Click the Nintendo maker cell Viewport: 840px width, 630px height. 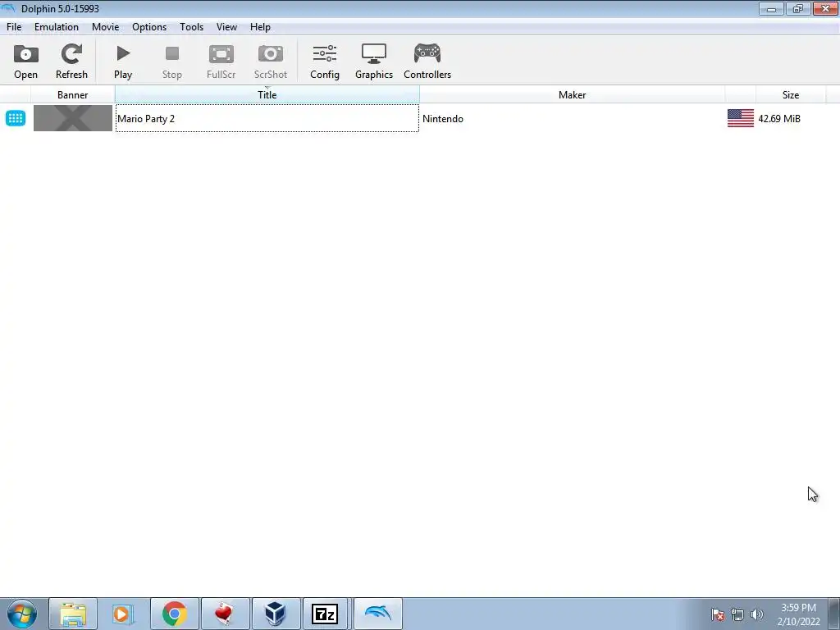pyautogui.click(x=442, y=118)
